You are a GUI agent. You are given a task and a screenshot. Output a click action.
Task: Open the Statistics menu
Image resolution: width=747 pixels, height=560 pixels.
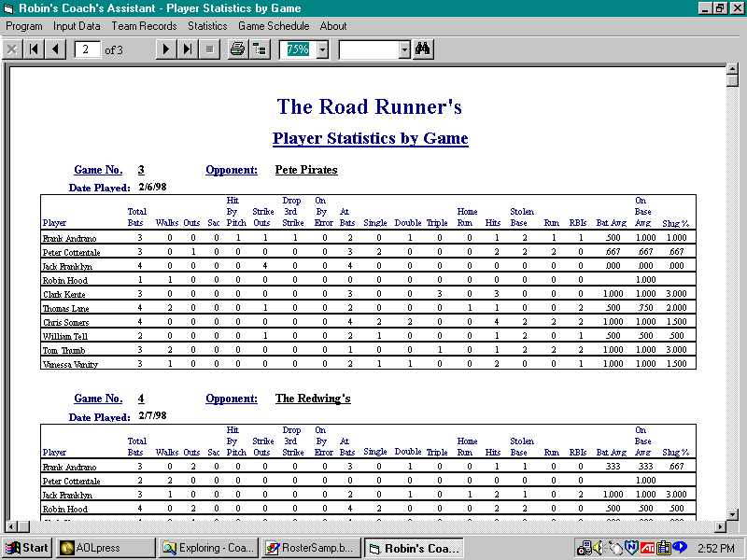click(206, 26)
